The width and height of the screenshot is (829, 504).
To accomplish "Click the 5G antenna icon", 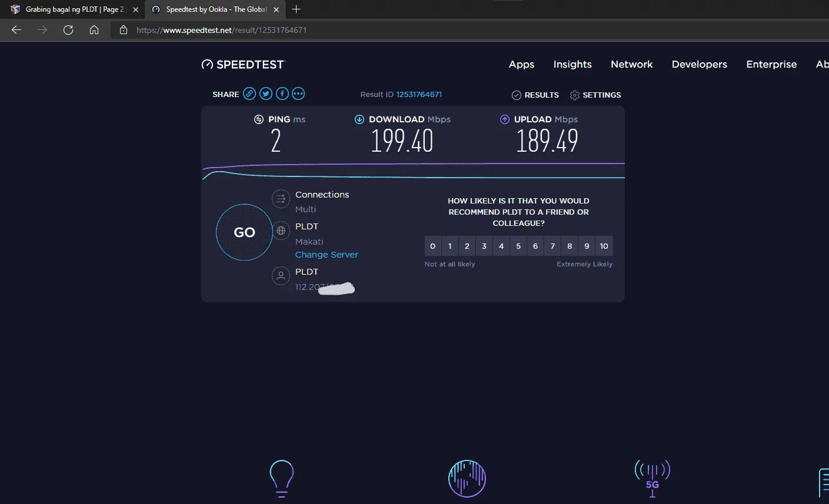I will click(x=652, y=479).
